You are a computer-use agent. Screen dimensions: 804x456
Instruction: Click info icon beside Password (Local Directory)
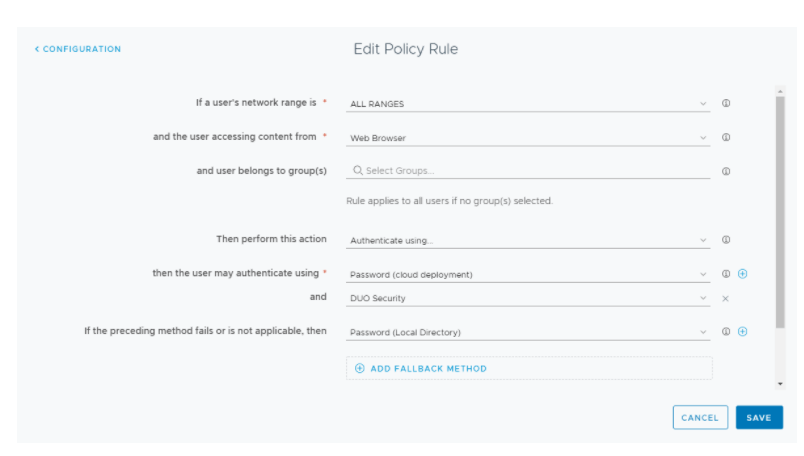(x=726, y=332)
